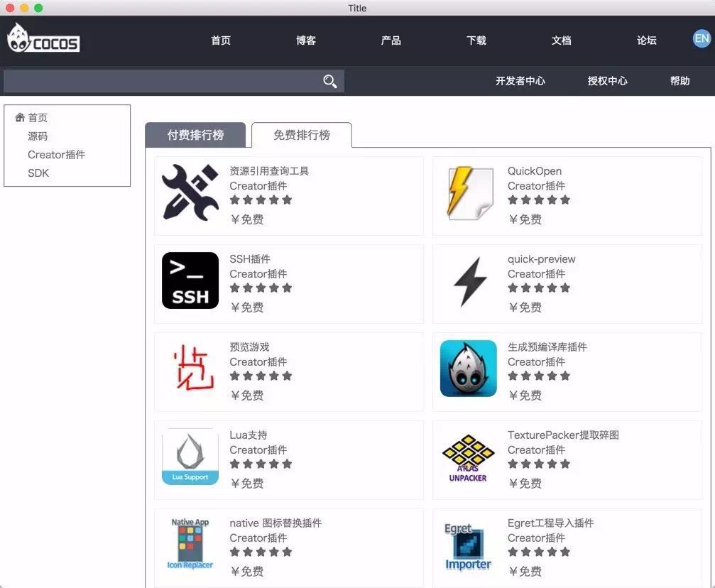Click the home icon beside 首页 in sidebar
Image resolution: width=715 pixels, height=588 pixels.
tap(20, 117)
